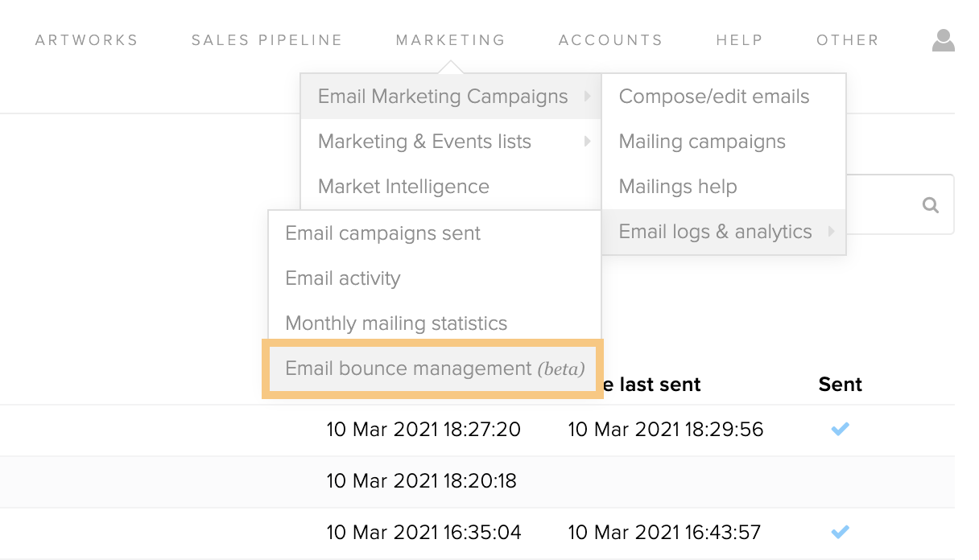Expand Marketing & Events lists arrow

pos(588,142)
